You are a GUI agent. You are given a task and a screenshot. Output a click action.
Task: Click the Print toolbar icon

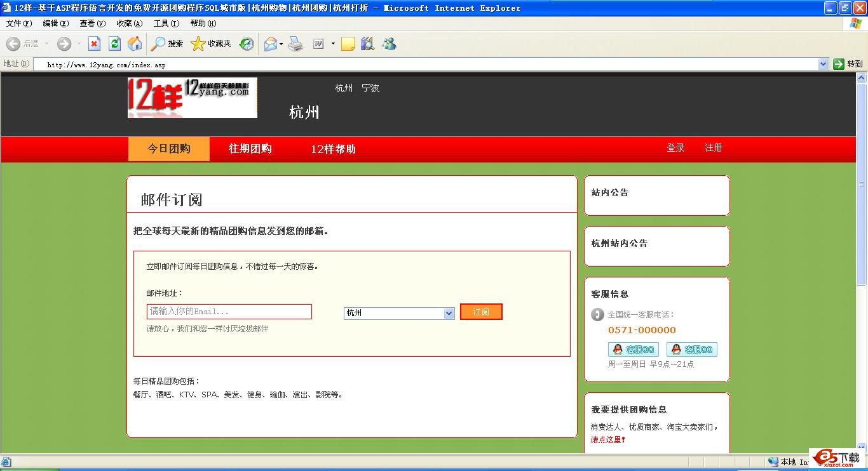click(x=295, y=44)
